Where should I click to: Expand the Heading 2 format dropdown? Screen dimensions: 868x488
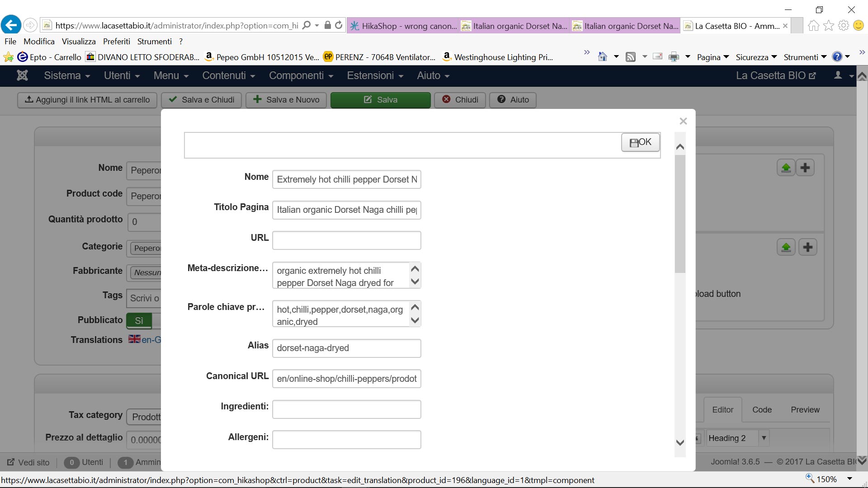pos(764,438)
